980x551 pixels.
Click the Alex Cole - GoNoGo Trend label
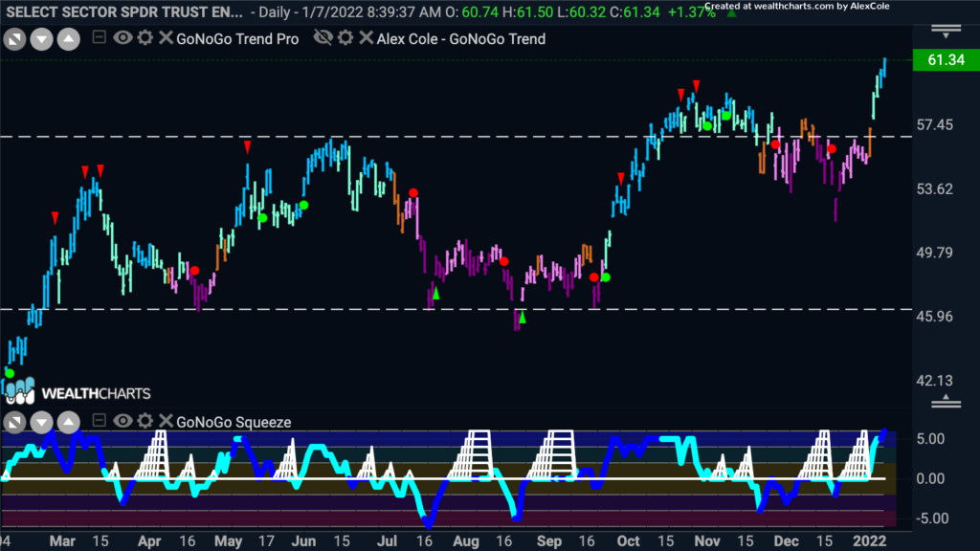point(461,38)
